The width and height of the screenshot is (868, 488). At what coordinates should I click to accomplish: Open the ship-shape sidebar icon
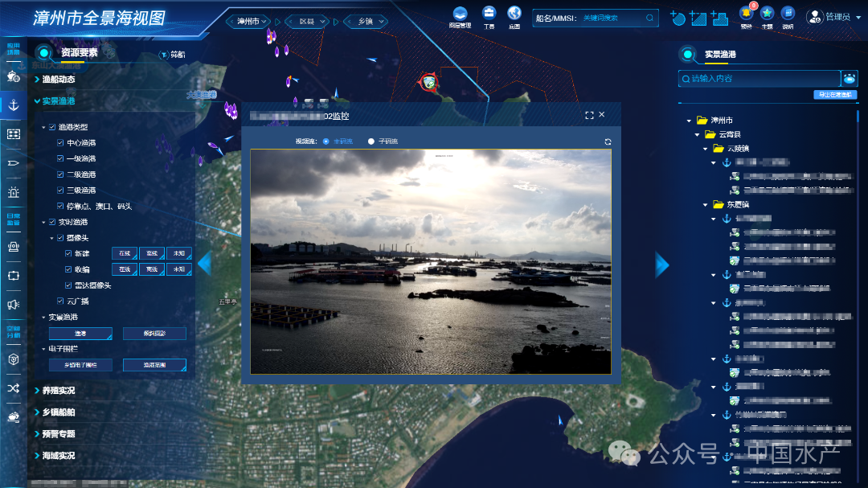tap(14, 163)
